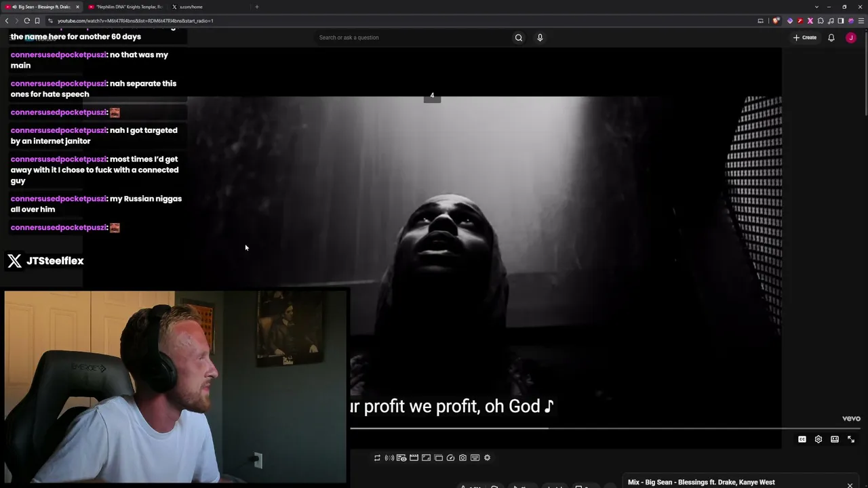Close the 'Mix - Big Sean' playlist panel
The image size is (868, 488).
pyautogui.click(x=850, y=484)
